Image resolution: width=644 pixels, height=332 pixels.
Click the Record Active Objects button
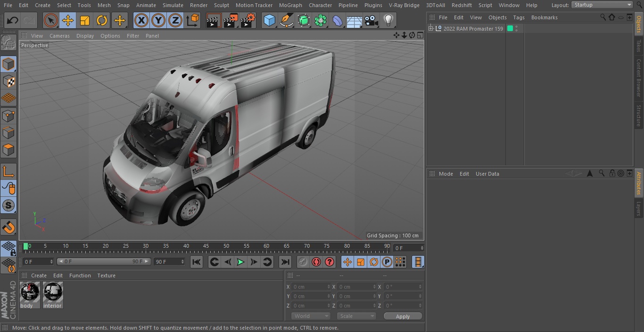[303, 262]
